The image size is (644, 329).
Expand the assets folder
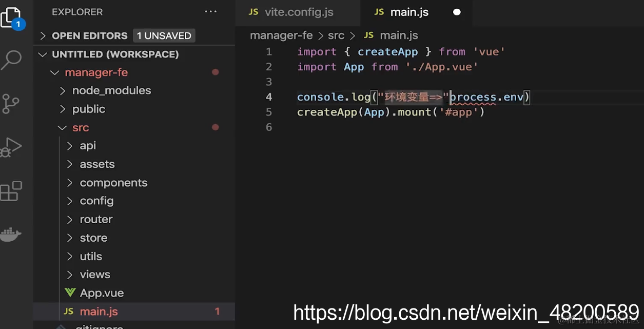point(134,164)
